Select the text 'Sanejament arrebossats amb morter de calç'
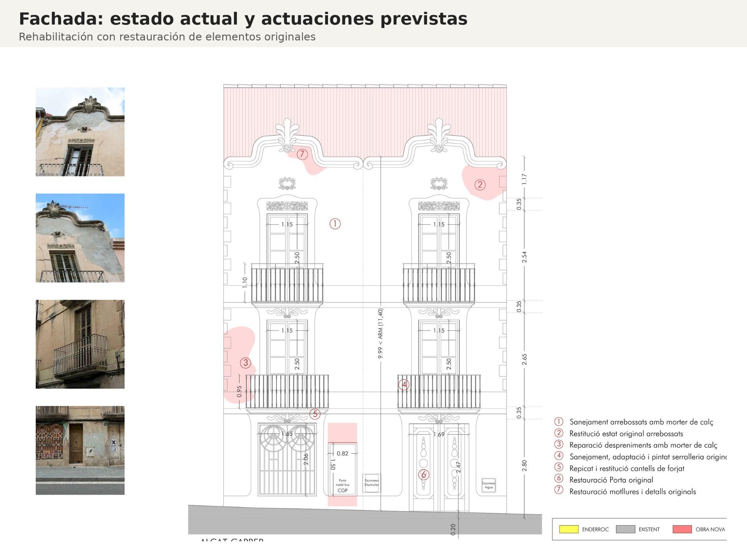Screen dimensions: 747x560 point(641,422)
